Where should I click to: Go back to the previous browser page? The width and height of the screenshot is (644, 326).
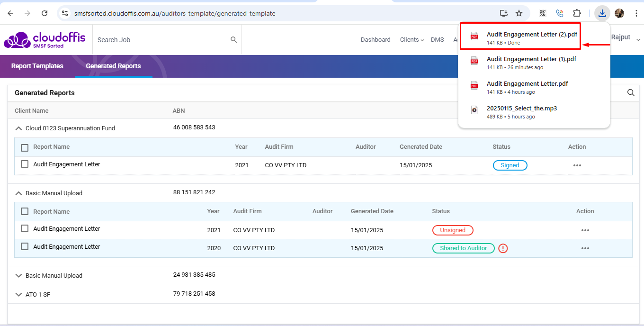point(10,13)
